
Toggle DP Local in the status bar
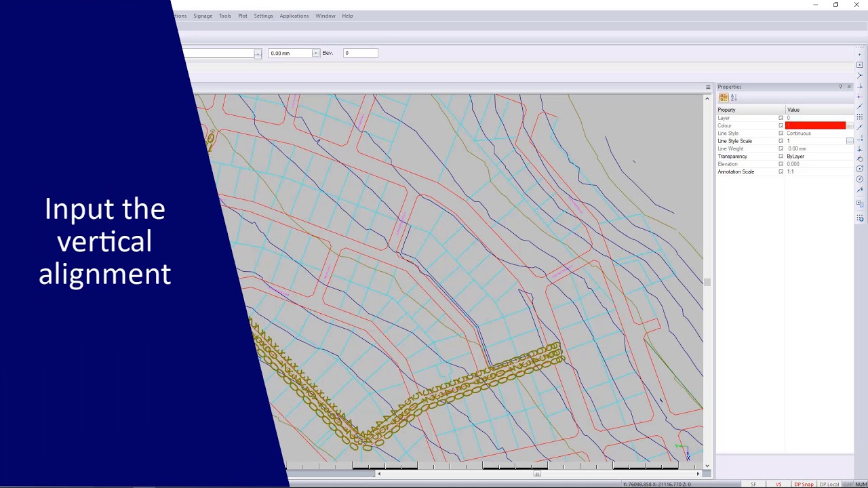[829, 485]
